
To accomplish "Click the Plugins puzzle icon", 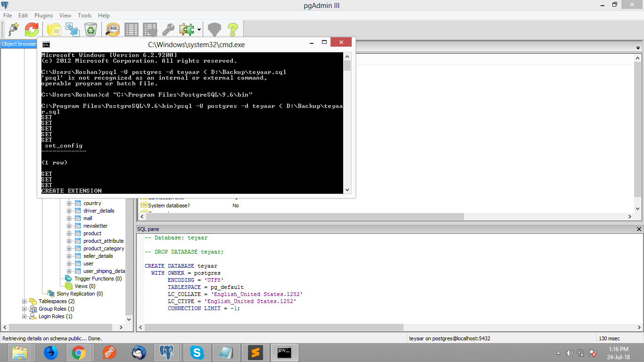I will click(186, 30).
